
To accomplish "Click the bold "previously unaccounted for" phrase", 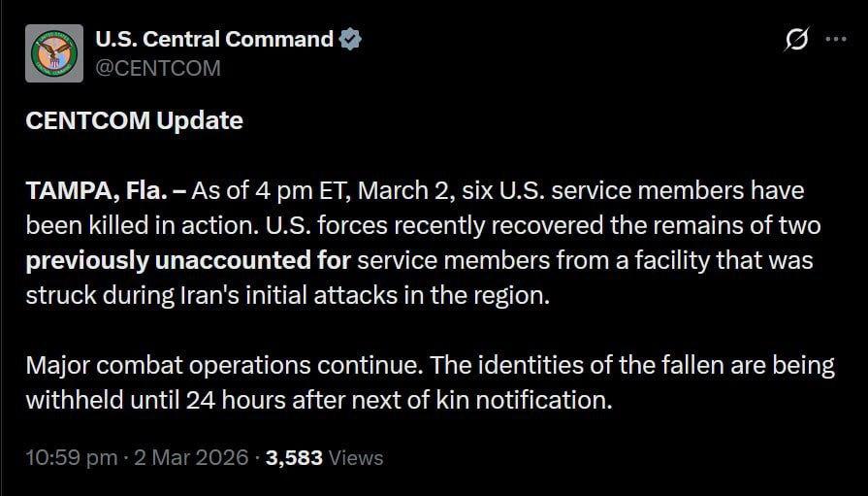I will [190, 260].
